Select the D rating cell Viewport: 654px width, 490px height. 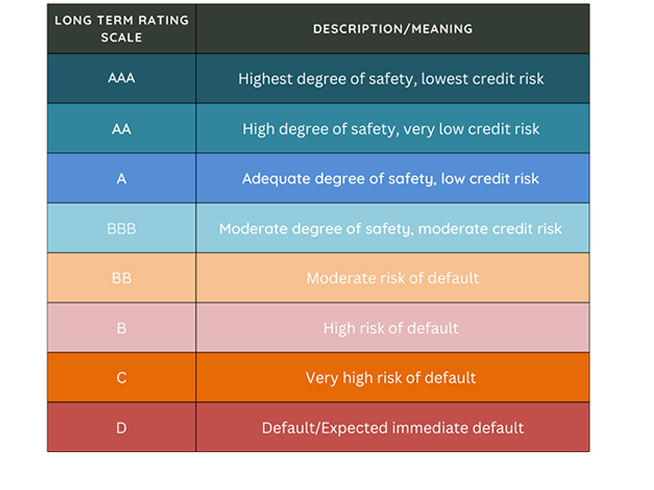(x=121, y=428)
